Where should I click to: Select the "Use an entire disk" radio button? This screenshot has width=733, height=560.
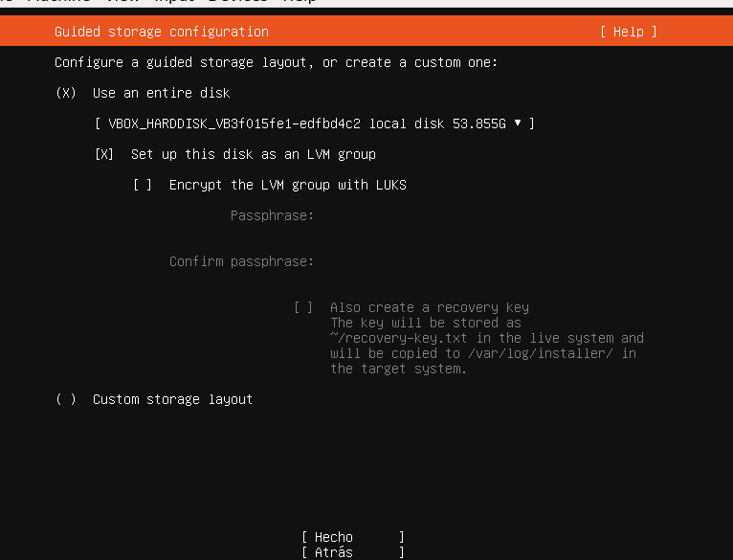(x=66, y=93)
